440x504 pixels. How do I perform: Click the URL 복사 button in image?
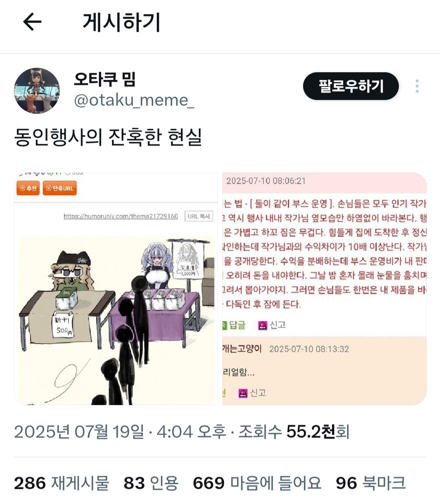click(199, 217)
